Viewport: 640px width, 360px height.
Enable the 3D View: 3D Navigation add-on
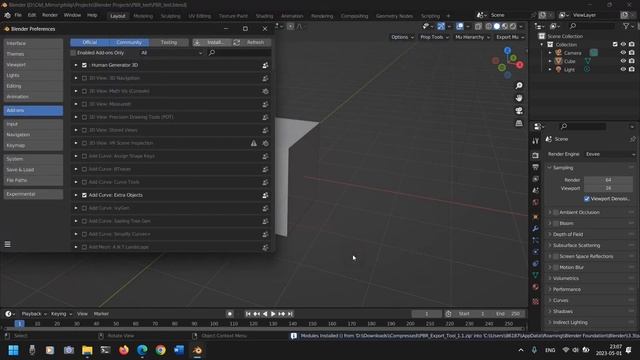tap(84, 78)
